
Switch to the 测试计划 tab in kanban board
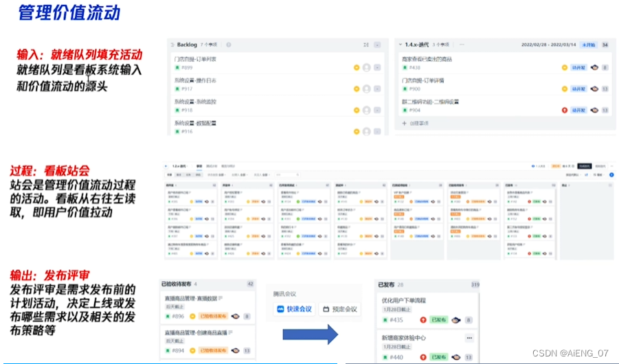[x=212, y=166]
